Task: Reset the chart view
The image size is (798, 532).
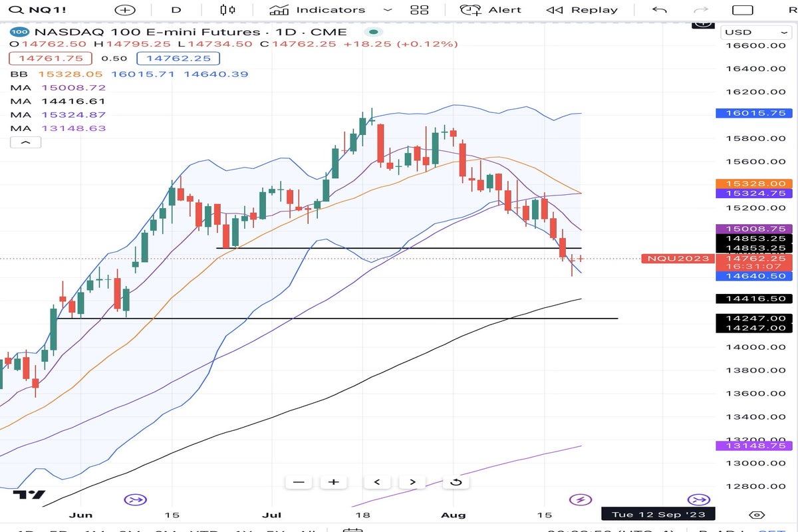Action: coord(456,482)
